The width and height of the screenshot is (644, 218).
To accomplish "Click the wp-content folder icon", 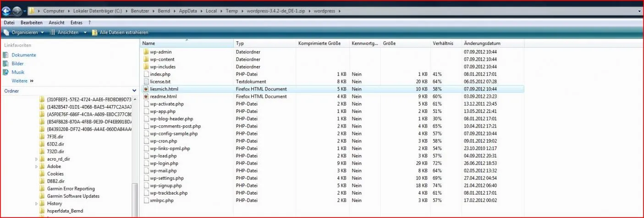I will click(x=146, y=59).
